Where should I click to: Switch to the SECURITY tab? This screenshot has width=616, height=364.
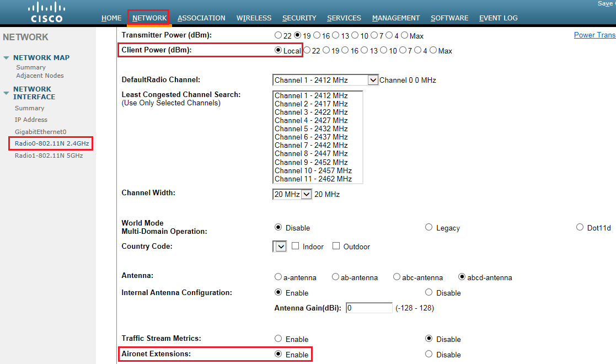299,18
